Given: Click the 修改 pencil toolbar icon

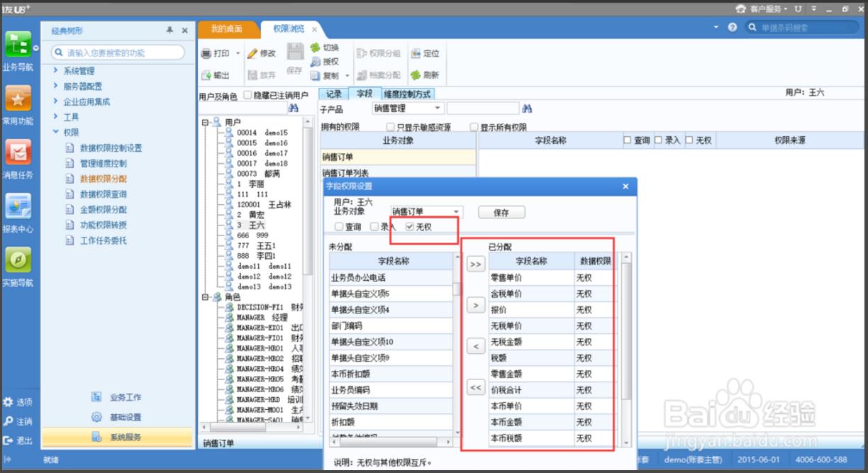Looking at the screenshot, I should coord(261,53).
